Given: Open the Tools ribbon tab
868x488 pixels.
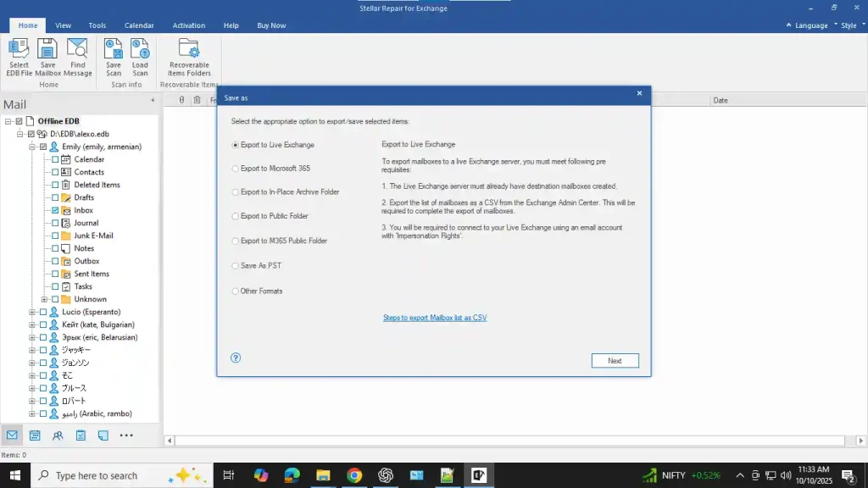Looking at the screenshot, I should tap(97, 25).
